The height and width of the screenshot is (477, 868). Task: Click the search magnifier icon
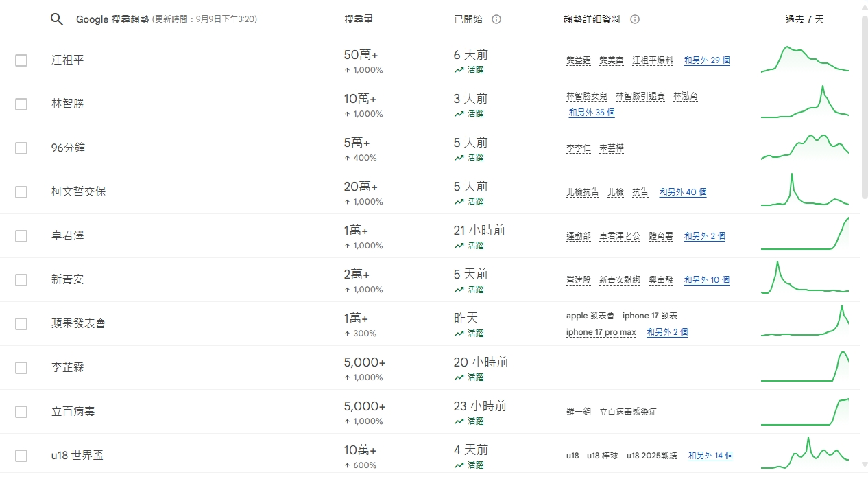click(x=57, y=19)
